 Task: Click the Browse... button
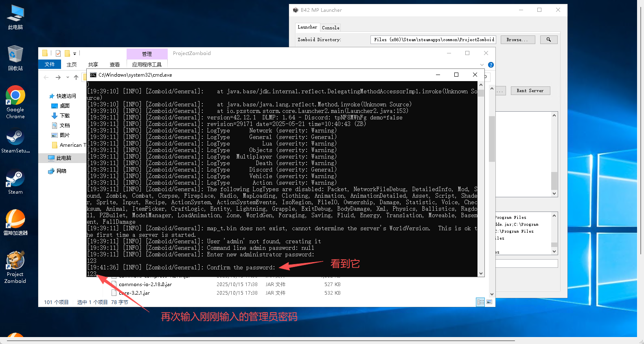(x=517, y=40)
